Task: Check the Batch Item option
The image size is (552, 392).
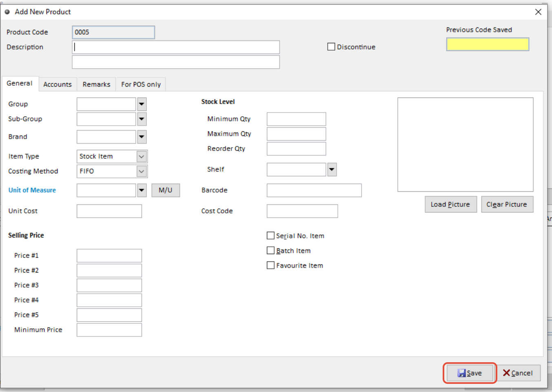Action: (x=270, y=250)
